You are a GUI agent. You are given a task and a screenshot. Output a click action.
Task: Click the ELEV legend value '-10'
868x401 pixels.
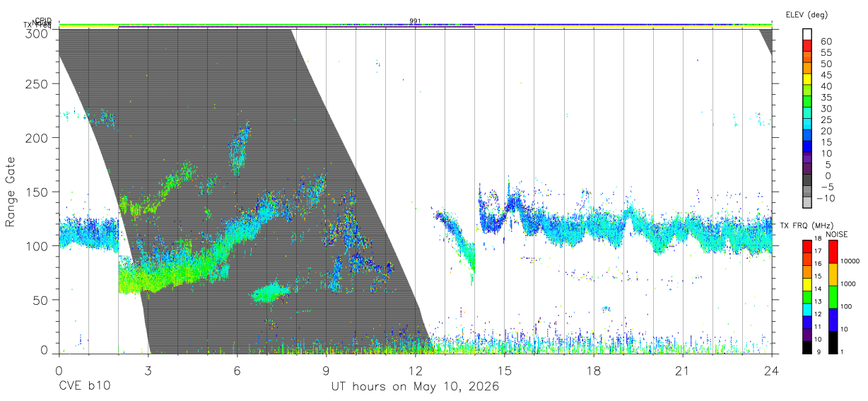pyautogui.click(x=824, y=198)
